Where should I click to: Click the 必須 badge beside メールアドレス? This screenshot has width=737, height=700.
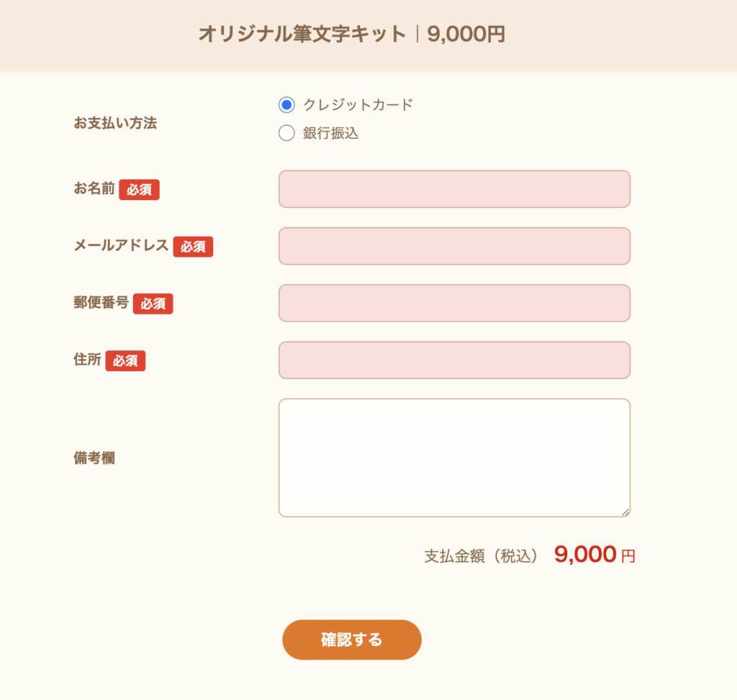(x=193, y=247)
